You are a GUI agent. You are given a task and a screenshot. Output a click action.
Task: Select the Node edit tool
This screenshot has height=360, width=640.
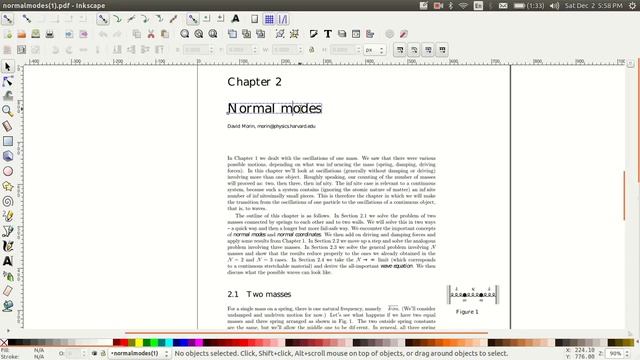point(7,81)
